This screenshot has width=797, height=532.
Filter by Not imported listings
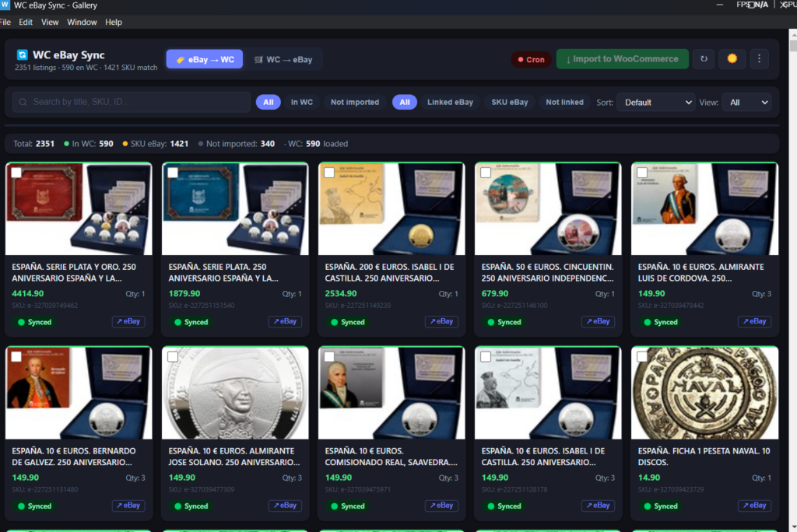click(355, 102)
